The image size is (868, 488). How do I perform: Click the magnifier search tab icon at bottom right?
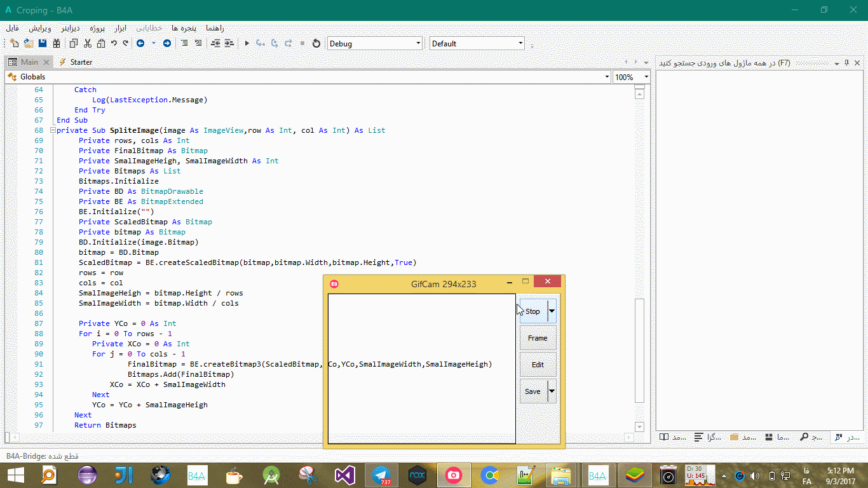pyautogui.click(x=804, y=437)
